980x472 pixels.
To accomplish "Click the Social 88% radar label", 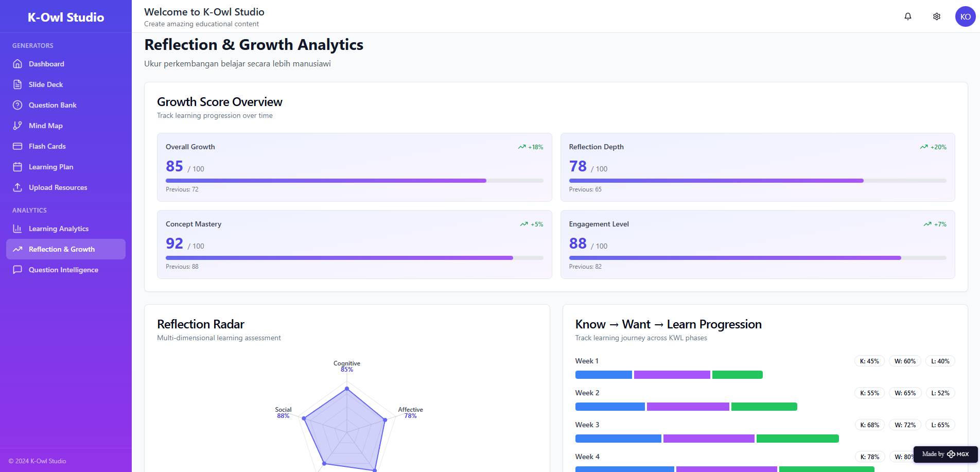I will tap(283, 413).
